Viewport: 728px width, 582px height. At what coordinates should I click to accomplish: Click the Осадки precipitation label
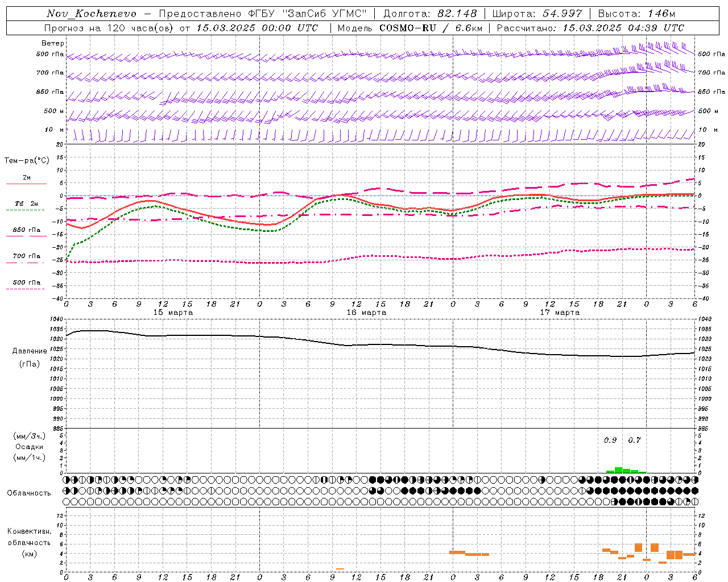[30, 447]
